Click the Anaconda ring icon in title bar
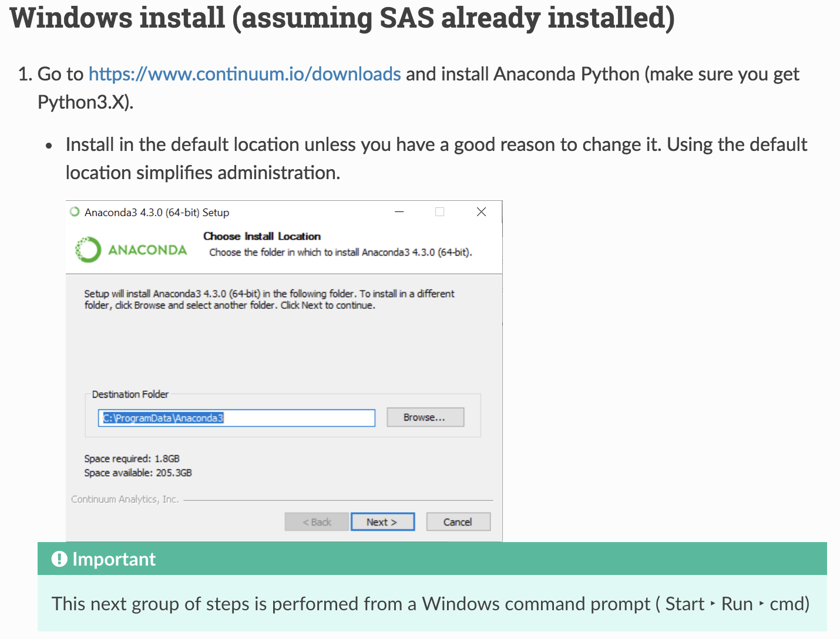The image size is (840, 639). [x=75, y=212]
